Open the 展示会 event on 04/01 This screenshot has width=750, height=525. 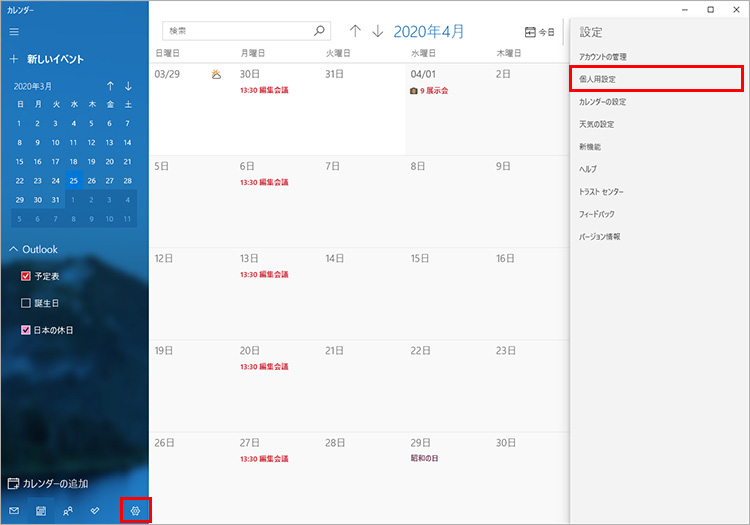point(429,90)
